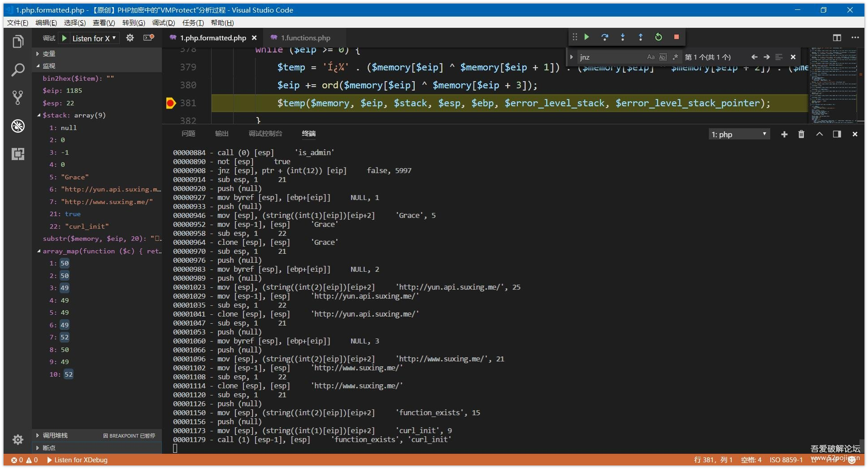Viewport: 868px width, 469px height.
Task: Start debugging with green play arrow
Action: pos(64,38)
